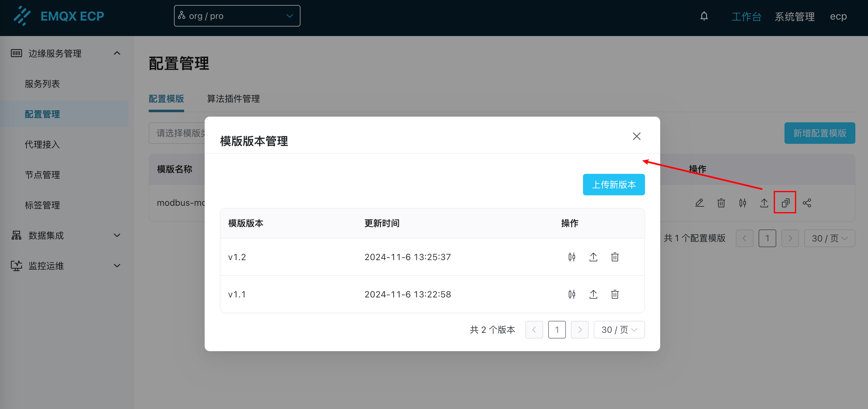Click the v1.2 parameter settings icon

pos(572,257)
